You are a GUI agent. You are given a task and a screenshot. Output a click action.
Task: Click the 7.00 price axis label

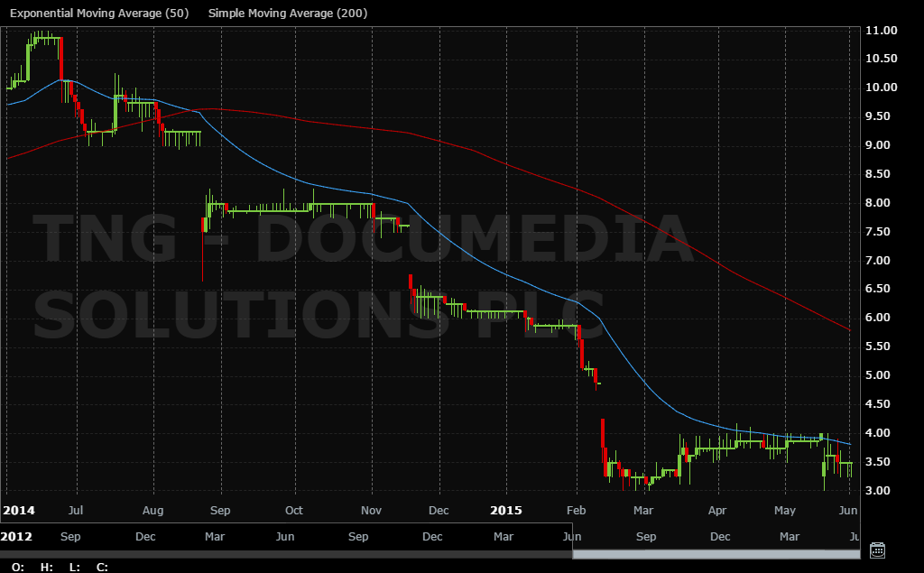point(881,260)
